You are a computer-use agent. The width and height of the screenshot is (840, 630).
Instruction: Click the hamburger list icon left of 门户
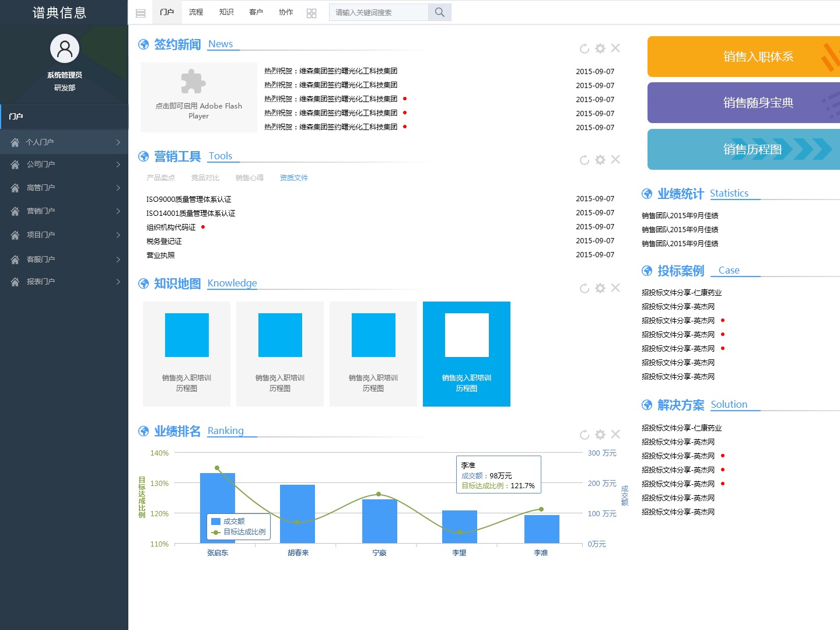click(x=140, y=12)
